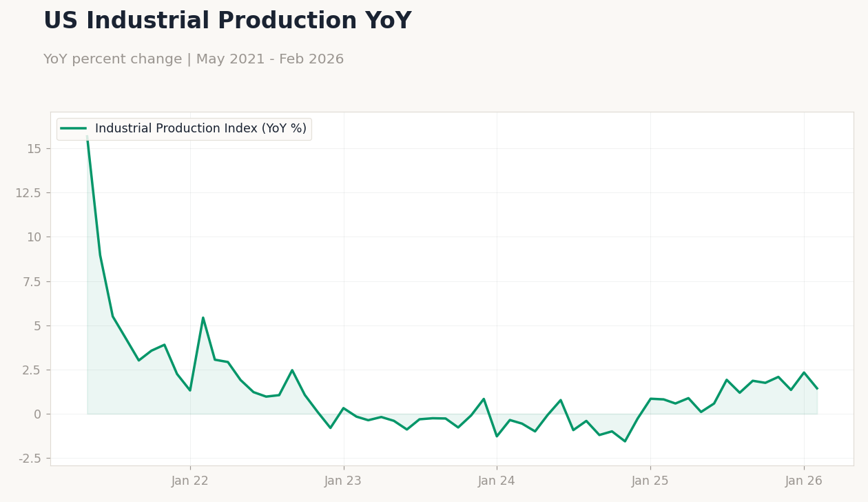Click the subtitle "YoY percent change | May 2021 - Feb 2026"
Image resolution: width=868 pixels, height=502 pixels.
tap(194, 59)
